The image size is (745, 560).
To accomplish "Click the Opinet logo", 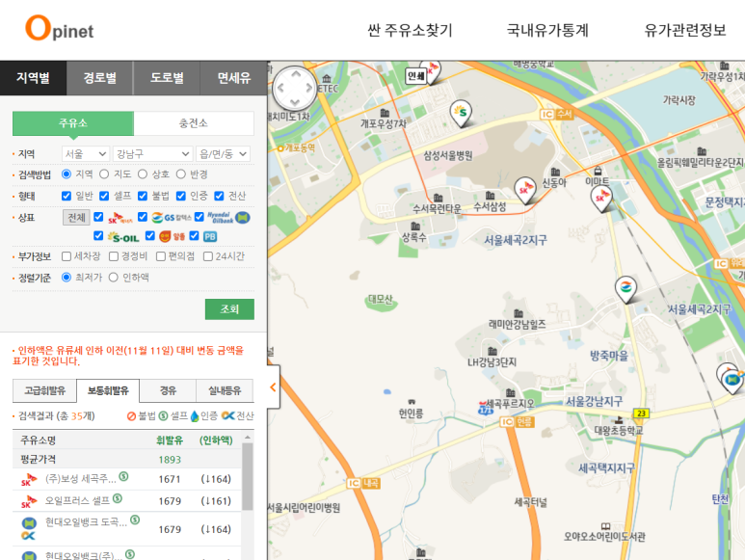I will tap(60, 28).
